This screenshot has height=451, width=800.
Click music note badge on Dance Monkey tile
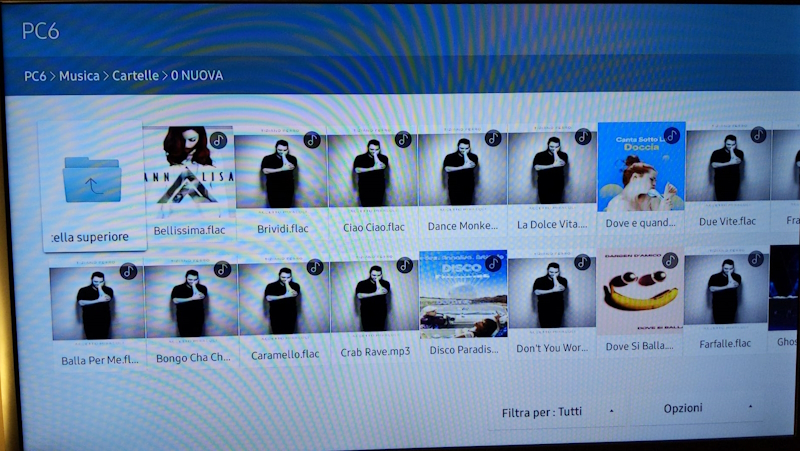[x=493, y=138]
